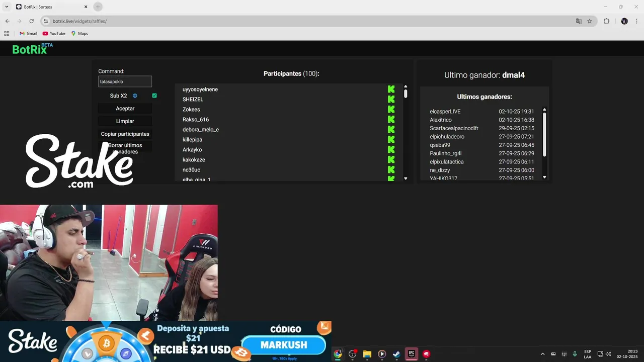Viewport: 644px width, 362px height.
Task: Click Kick icon next to killepipa
Action: [391, 139]
